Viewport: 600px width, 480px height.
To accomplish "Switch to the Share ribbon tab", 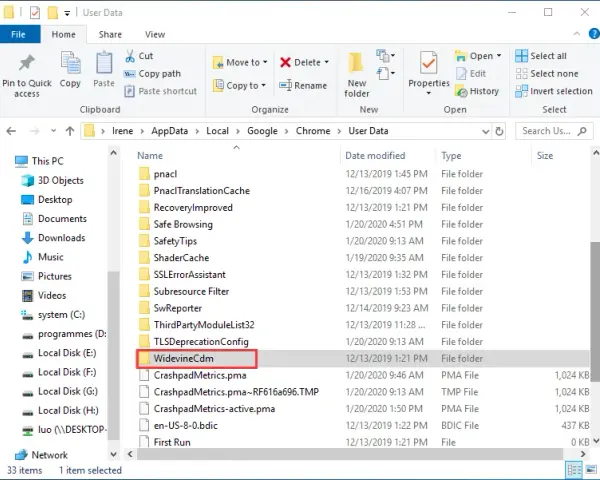I will [x=110, y=34].
